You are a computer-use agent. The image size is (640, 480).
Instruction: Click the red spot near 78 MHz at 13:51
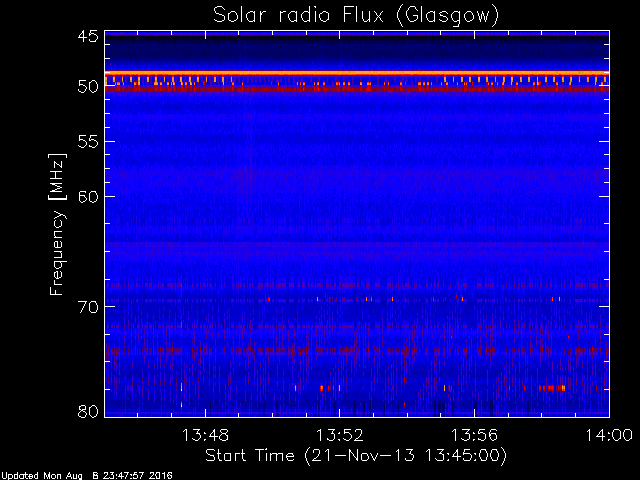pos(322,388)
